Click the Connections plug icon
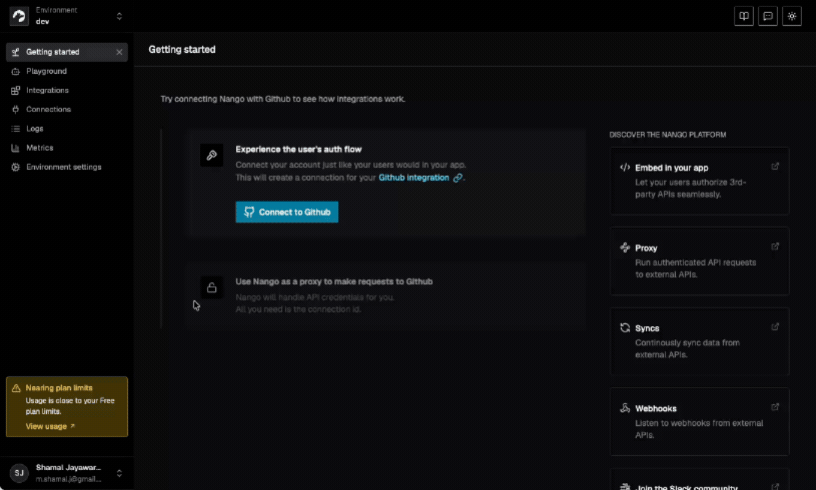The image size is (816, 490). point(16,110)
